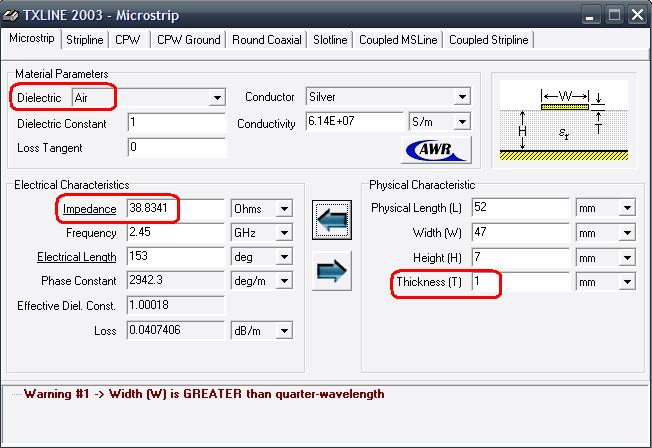The image size is (652, 448).
Task: Open the Height mm units dropdown
Action: coord(627,257)
